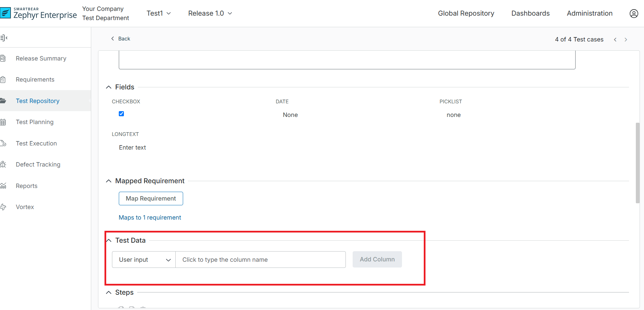The height and width of the screenshot is (310, 644).
Task: Go to previous test case arrow
Action: [615, 40]
